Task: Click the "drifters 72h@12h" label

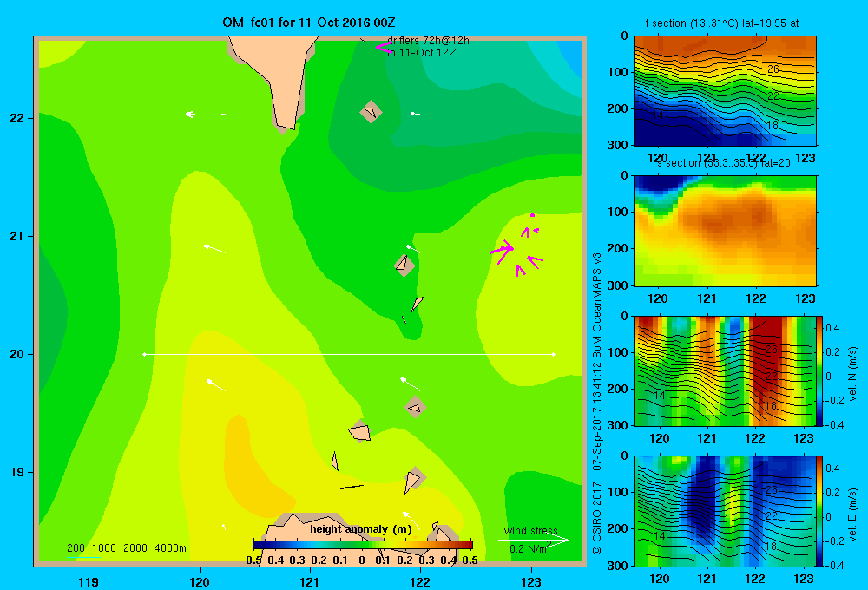Action: pos(428,41)
